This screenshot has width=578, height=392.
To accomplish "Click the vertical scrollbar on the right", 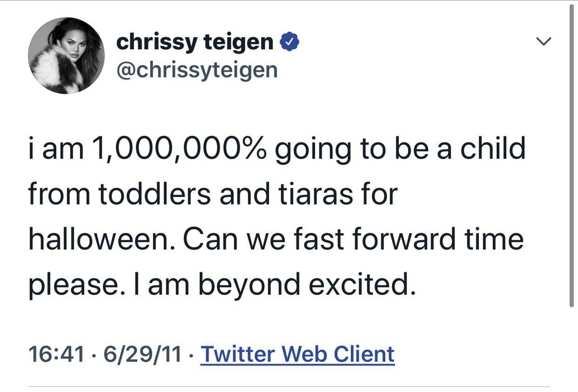I will click(571, 154).
